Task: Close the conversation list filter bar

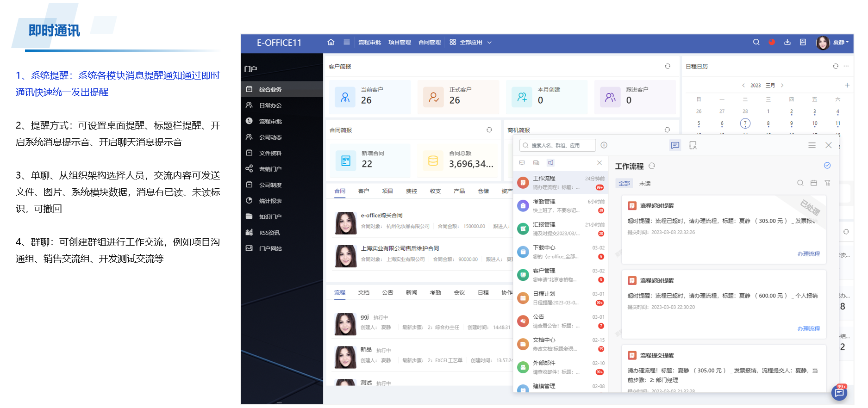Action: coord(599,163)
